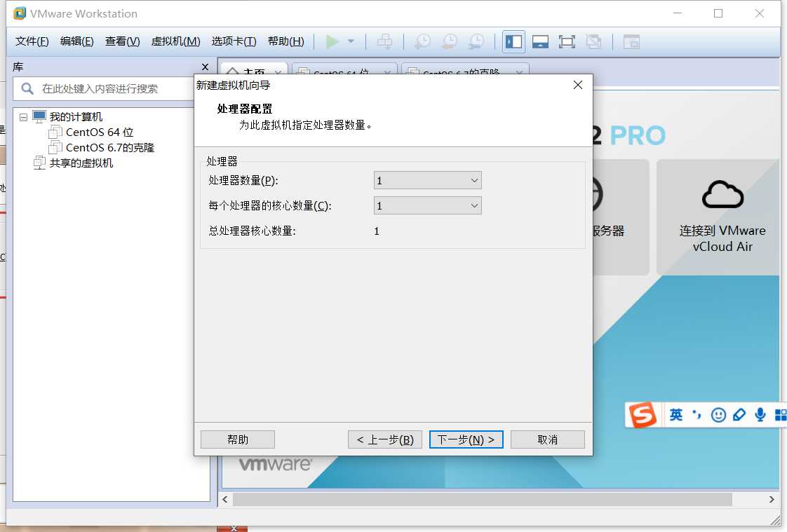Select CentOS 64 位 virtual machine
The width and height of the screenshot is (787, 532).
(x=100, y=132)
